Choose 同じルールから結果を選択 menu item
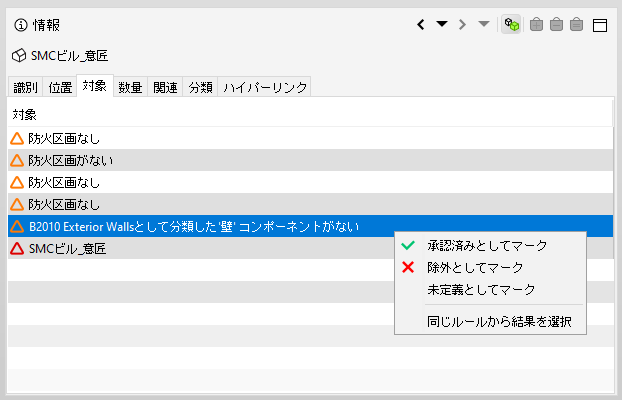 (490, 321)
